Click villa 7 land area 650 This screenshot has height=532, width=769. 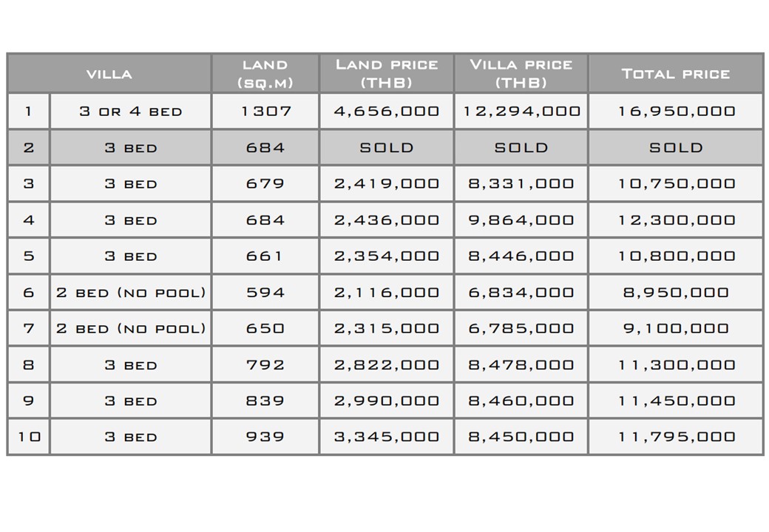tap(265, 328)
